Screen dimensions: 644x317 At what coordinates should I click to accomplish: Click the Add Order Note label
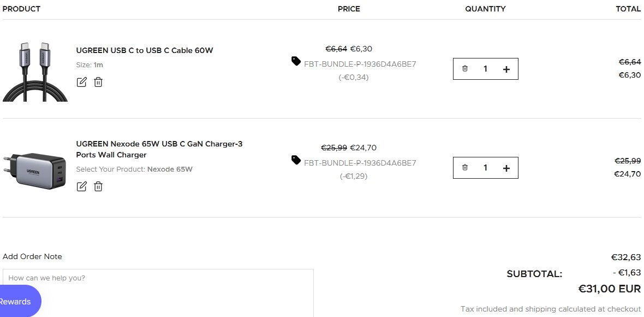pyautogui.click(x=32, y=256)
